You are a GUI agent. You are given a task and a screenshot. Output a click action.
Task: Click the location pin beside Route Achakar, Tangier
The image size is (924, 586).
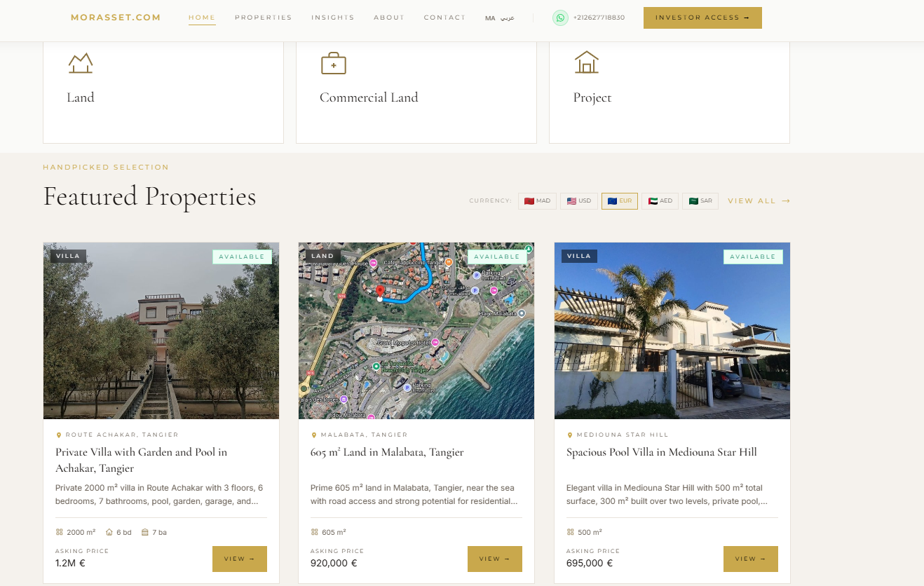59,435
